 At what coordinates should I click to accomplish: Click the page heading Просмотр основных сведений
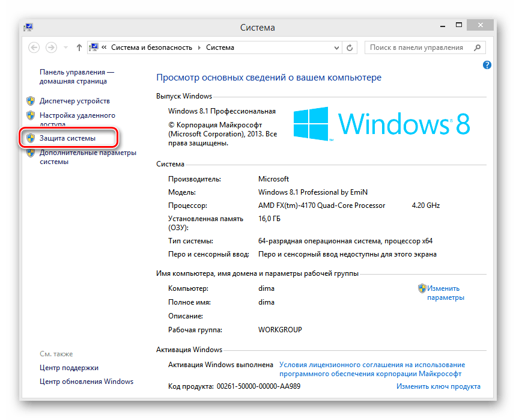tap(269, 78)
